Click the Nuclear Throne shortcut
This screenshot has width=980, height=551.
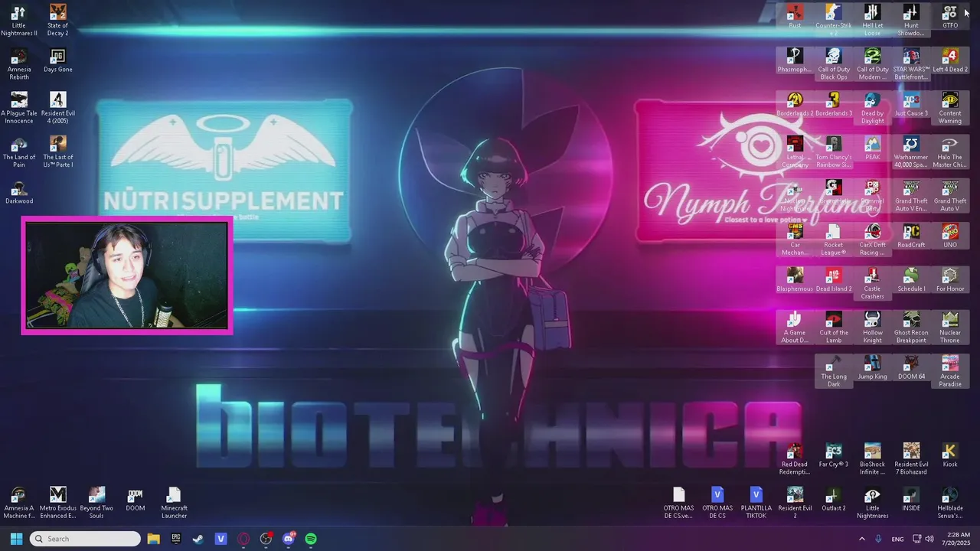point(950,327)
